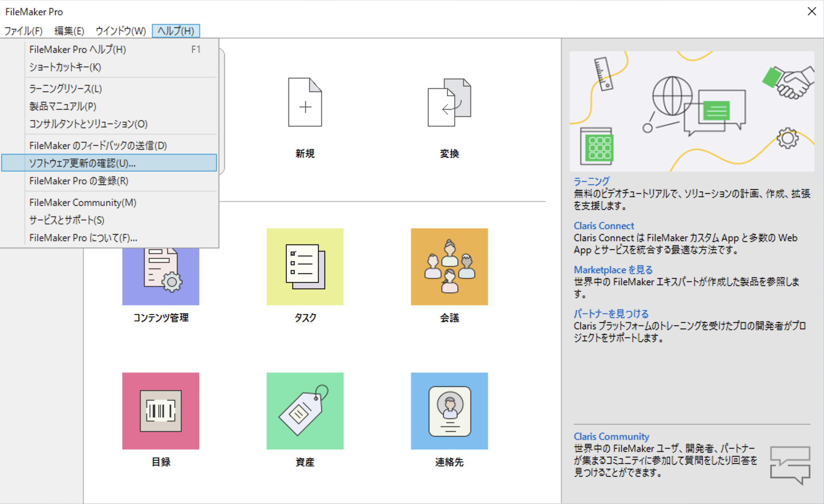Screen dimensions: 824x504
Task: Click the パートナーを見つける link
Action: pos(611,313)
